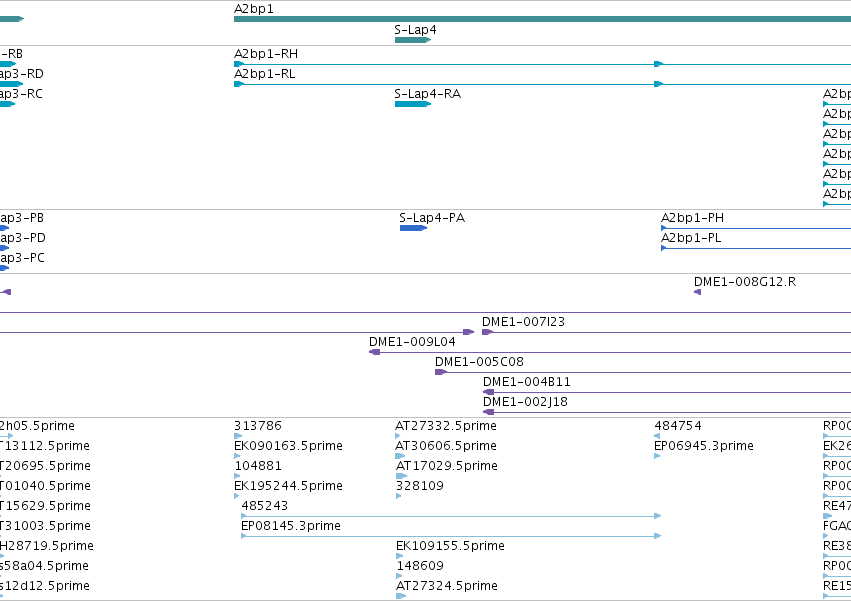The height and width of the screenshot is (601, 851).
Task: Select the A2bp1 gene label
Action: (253, 9)
